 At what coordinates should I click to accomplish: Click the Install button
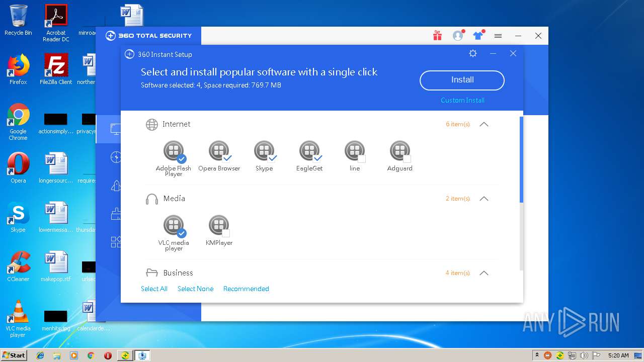point(462,80)
